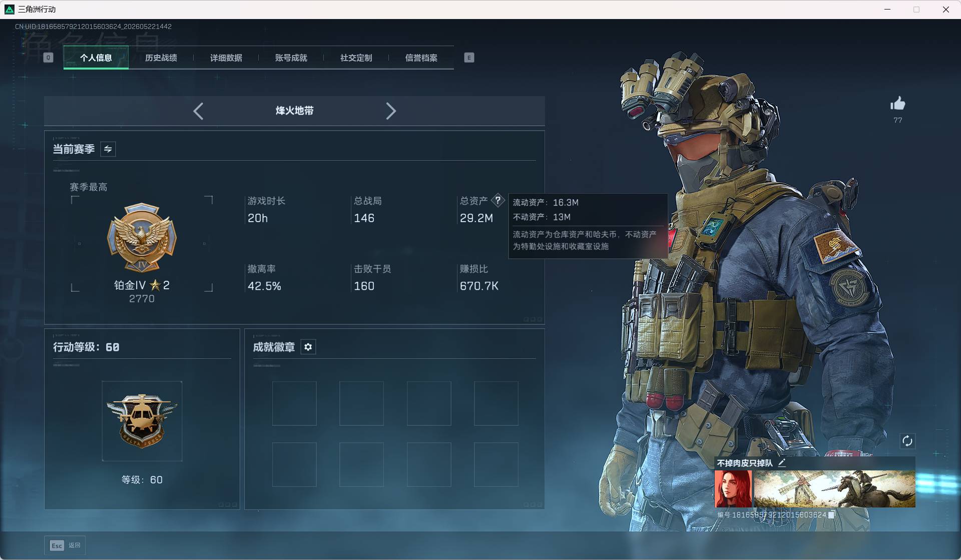Select third achievement badge slot in bottom row

click(429, 464)
